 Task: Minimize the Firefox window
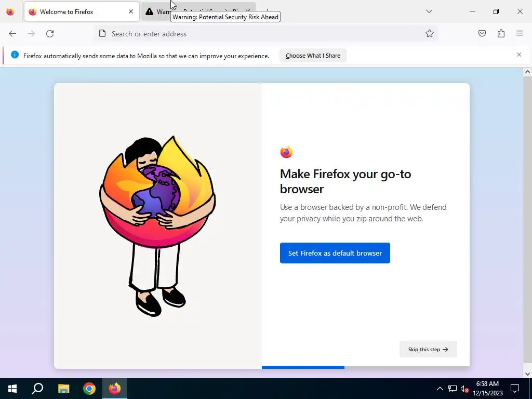(x=472, y=11)
